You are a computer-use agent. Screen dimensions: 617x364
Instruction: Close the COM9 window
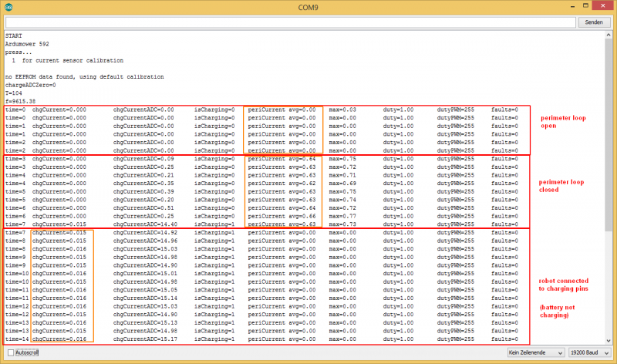click(x=603, y=6)
